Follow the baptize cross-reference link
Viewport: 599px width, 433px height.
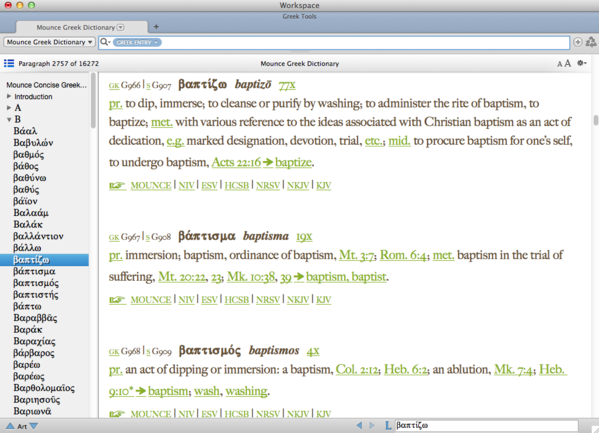click(293, 162)
